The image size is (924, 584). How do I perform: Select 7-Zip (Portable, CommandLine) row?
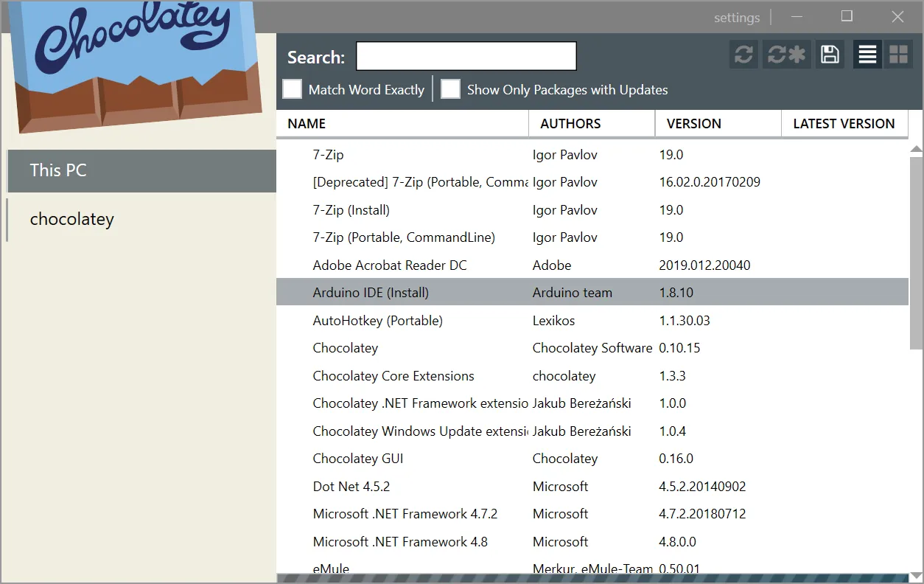point(592,237)
